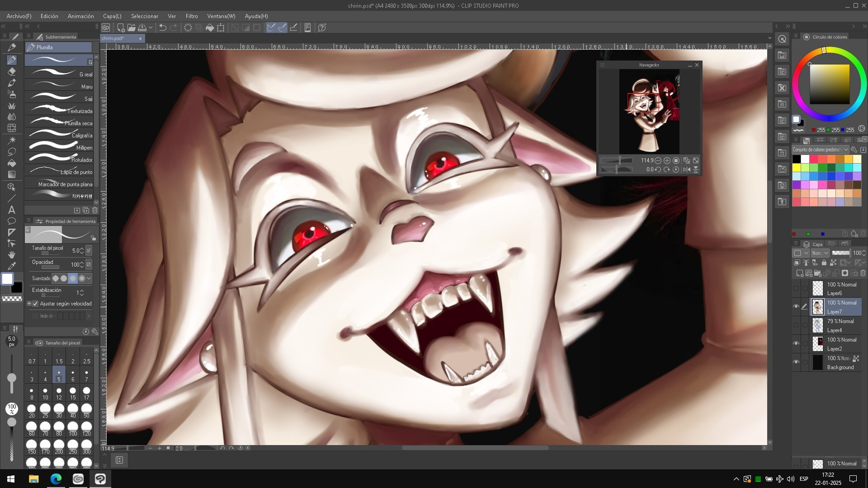868x488 pixels.
Task: Click the Navigator preview thumbnail
Action: 649,111
